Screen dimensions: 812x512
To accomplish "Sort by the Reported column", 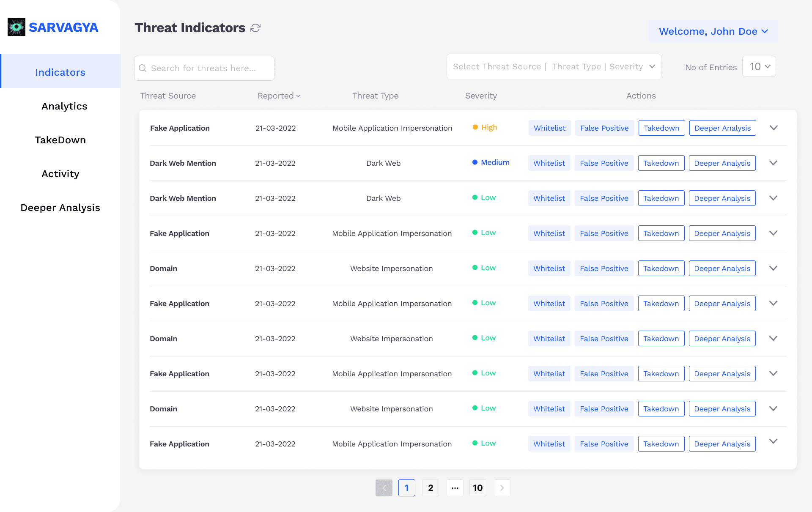I will (x=279, y=96).
